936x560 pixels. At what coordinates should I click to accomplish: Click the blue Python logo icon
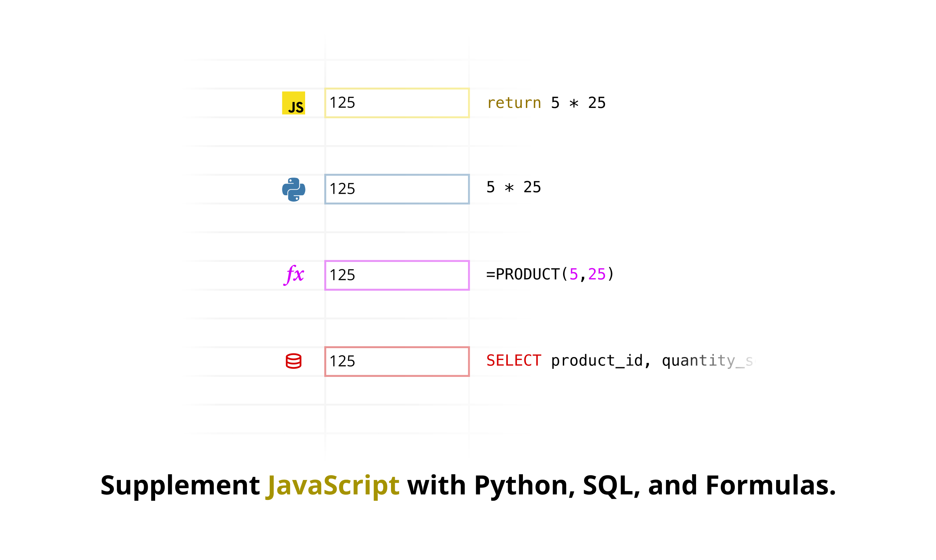[293, 189]
